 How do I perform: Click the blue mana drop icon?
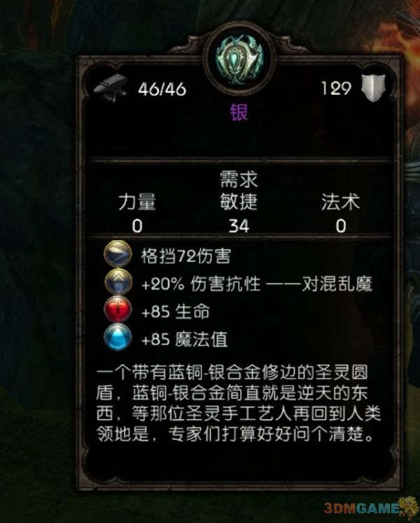pos(118,340)
